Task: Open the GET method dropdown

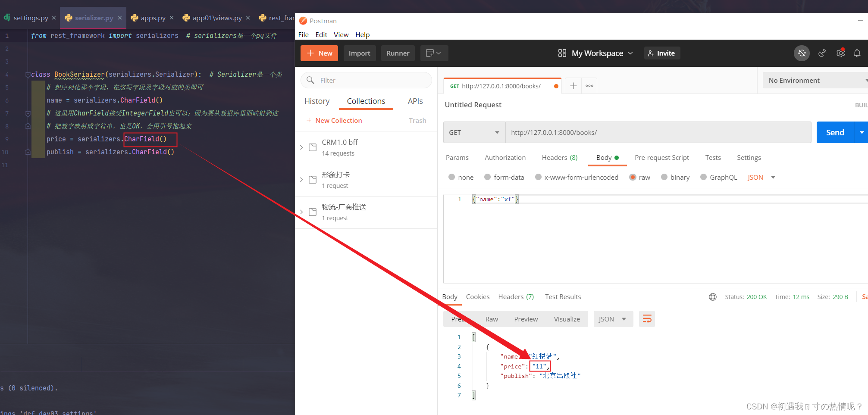Action: 474,132
